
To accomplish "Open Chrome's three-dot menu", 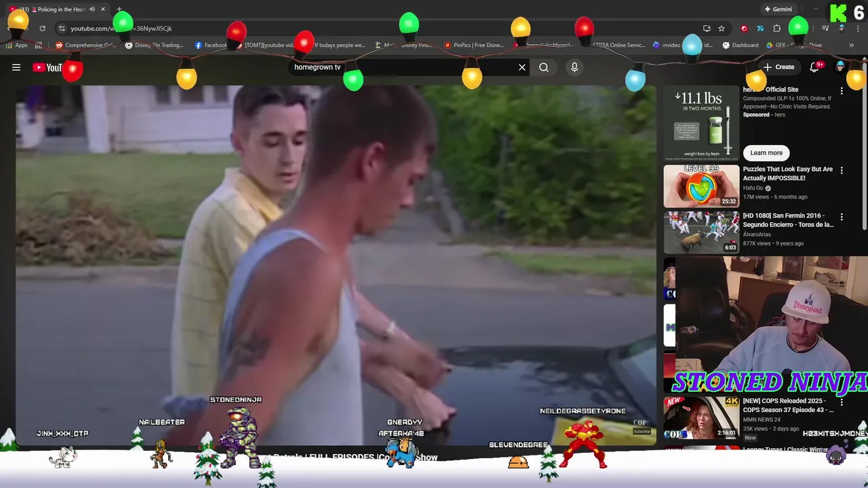I will click(858, 28).
